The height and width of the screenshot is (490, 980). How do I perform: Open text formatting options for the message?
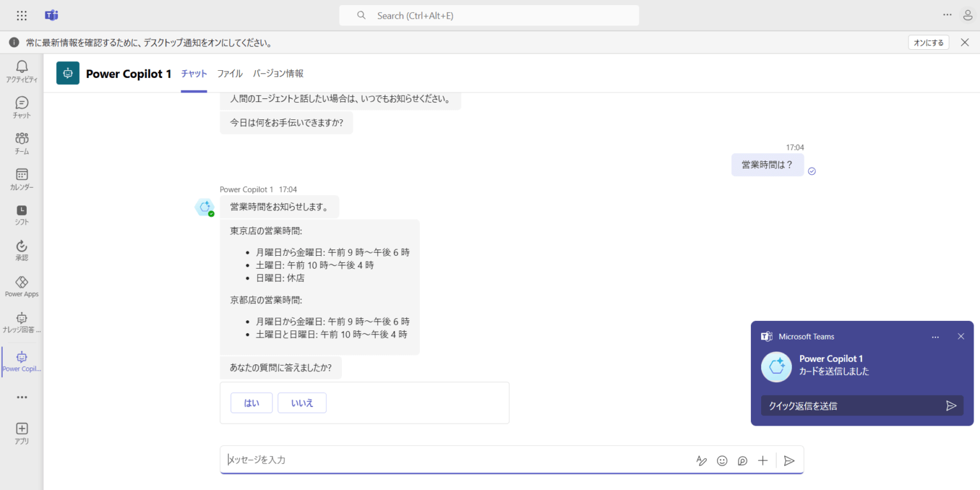pyautogui.click(x=702, y=460)
